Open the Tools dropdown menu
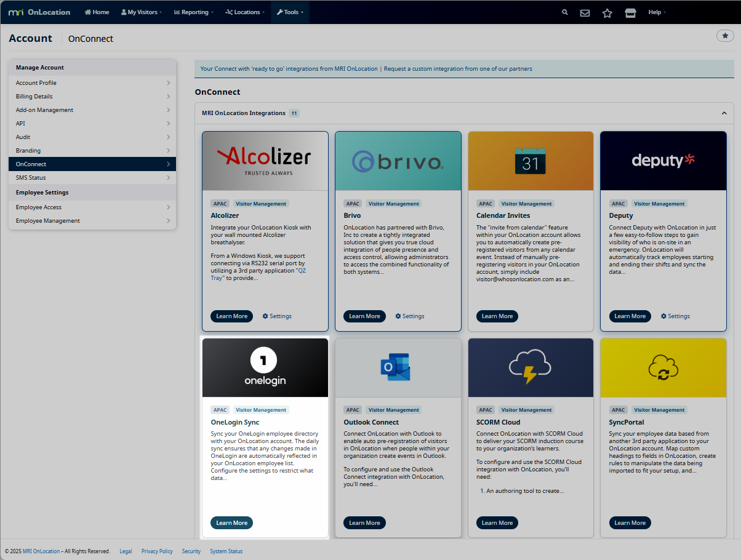Viewport: 741px width, 560px height. (290, 12)
